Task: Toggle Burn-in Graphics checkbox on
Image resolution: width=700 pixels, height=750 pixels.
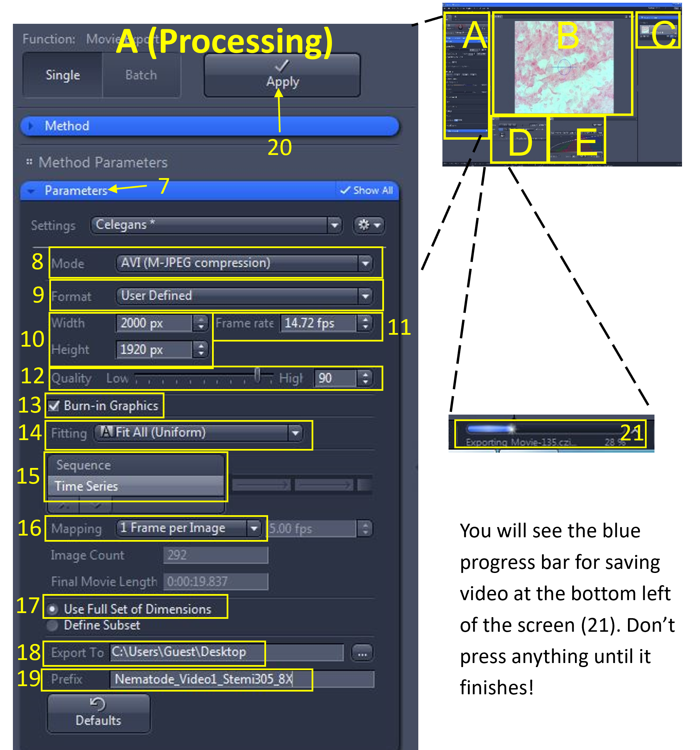Action: (55, 406)
